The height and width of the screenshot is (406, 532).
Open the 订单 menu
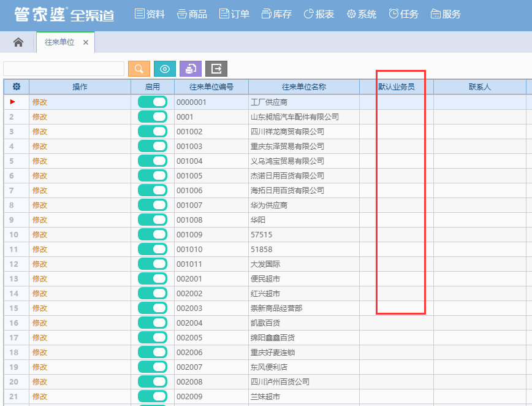click(234, 14)
